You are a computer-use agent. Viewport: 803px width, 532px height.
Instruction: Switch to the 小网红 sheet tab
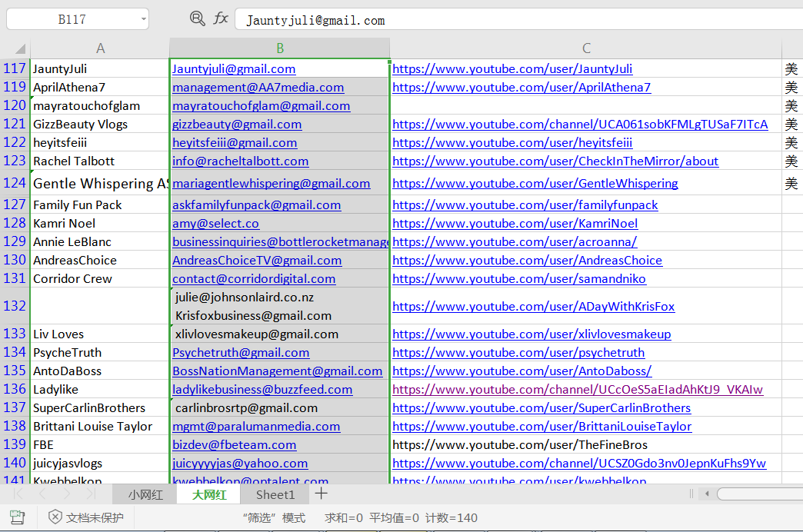pos(145,494)
